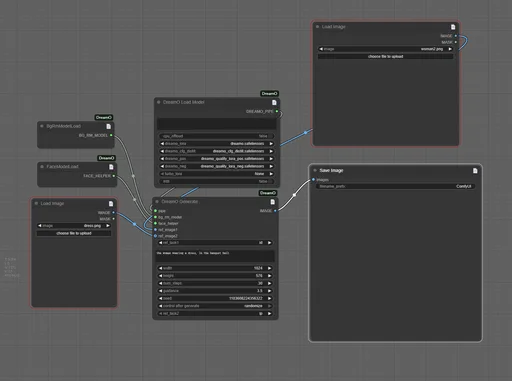Click the bg_rm_model input slot
The width and height of the screenshot is (512, 381).
coord(155,217)
